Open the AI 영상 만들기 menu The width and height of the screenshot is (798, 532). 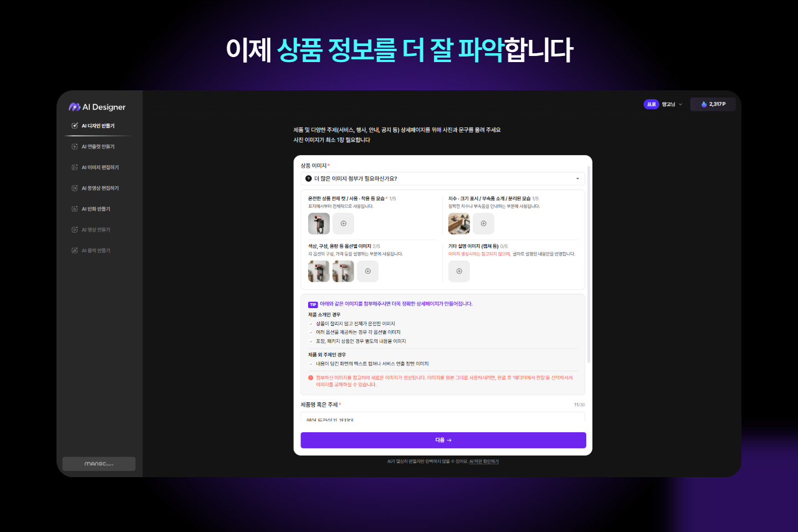point(91,230)
